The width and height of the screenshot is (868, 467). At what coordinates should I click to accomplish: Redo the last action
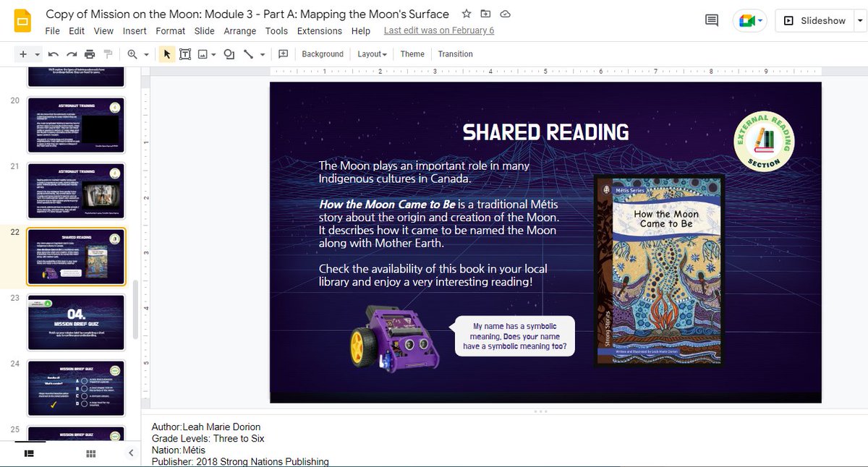point(72,54)
